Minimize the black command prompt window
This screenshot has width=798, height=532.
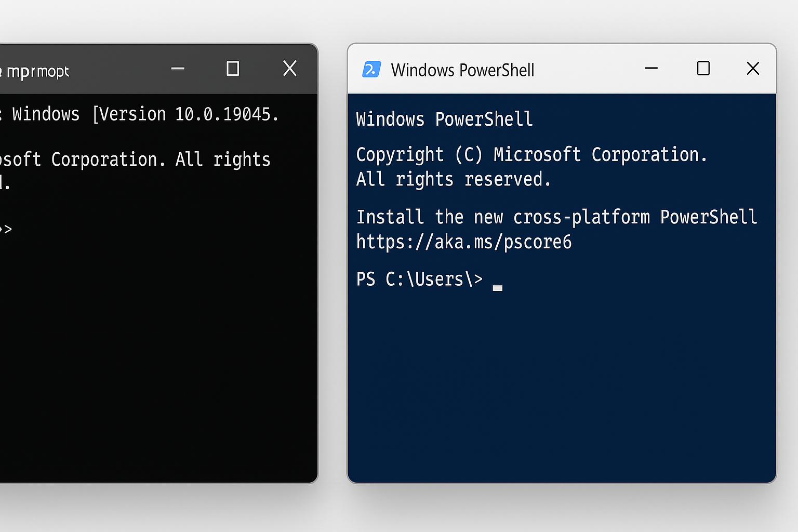[x=178, y=68]
